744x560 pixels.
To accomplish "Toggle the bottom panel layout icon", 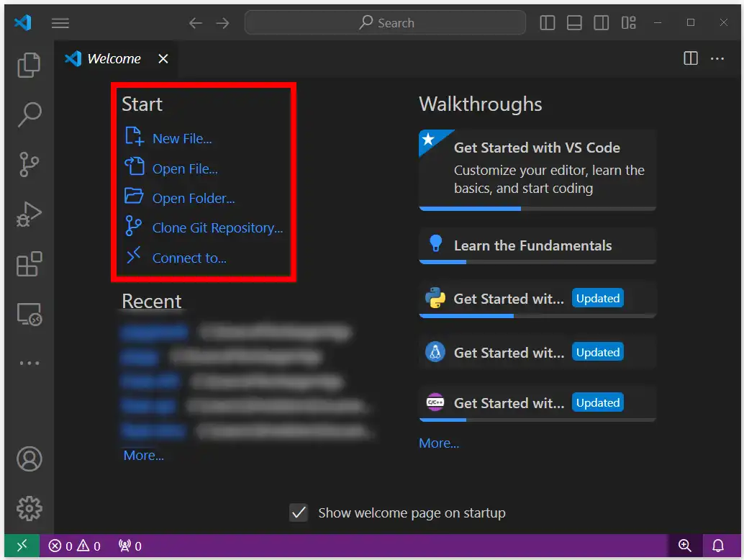I will (574, 22).
